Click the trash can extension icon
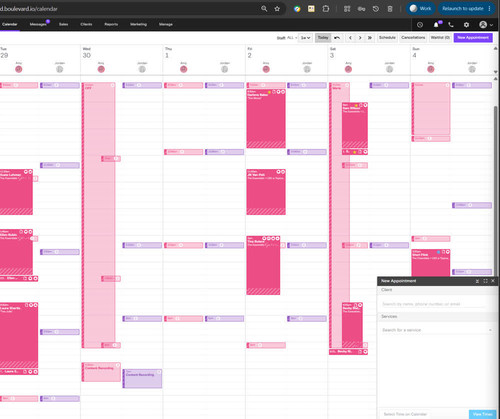The height and width of the screenshot is (419, 500). (x=390, y=9)
